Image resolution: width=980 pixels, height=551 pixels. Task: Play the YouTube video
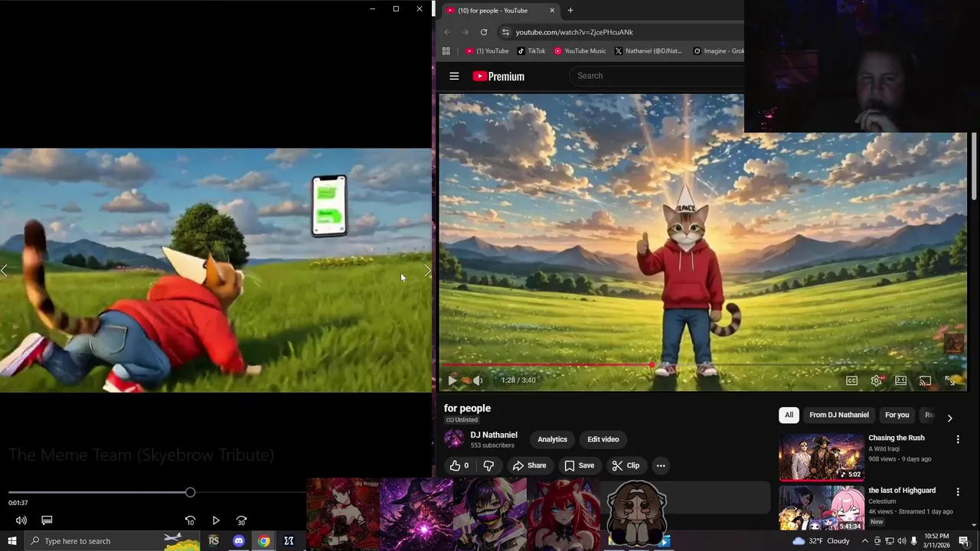452,380
